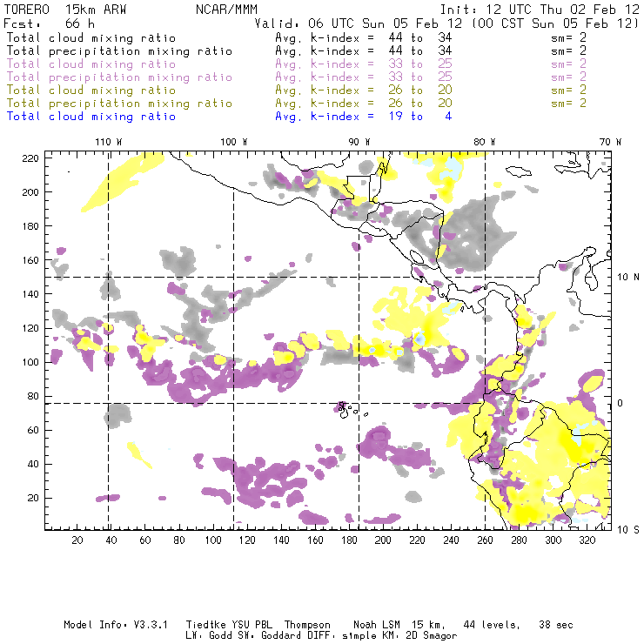Click the '180' value on the horizontal axis
This screenshot has height=644, width=644.
[349, 540]
